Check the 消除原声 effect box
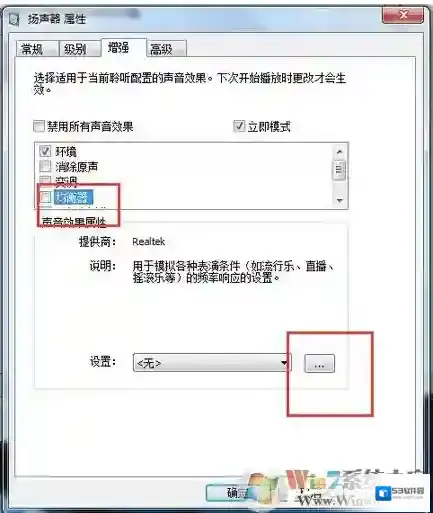 [45, 166]
